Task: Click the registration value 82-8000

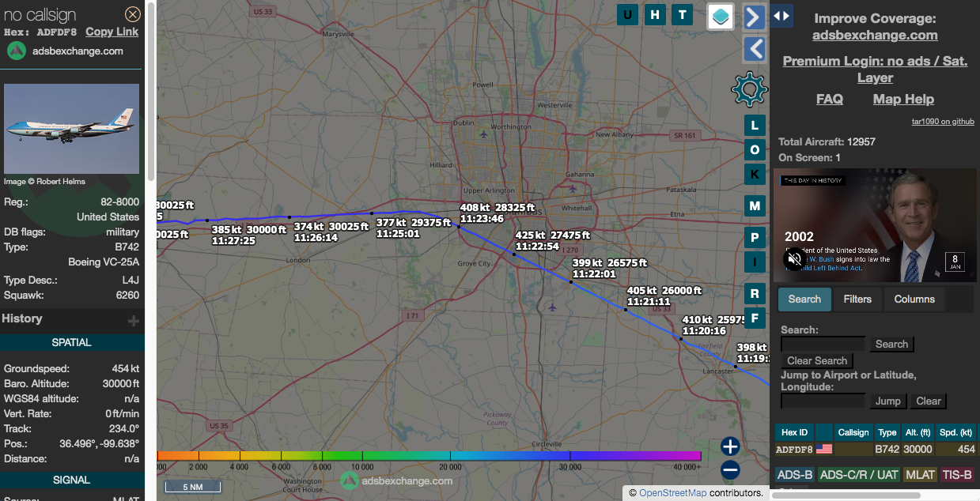Action: point(119,202)
